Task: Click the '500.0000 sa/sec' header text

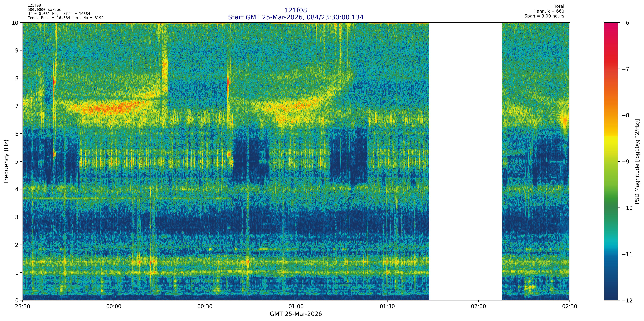Action: pyautogui.click(x=44, y=10)
